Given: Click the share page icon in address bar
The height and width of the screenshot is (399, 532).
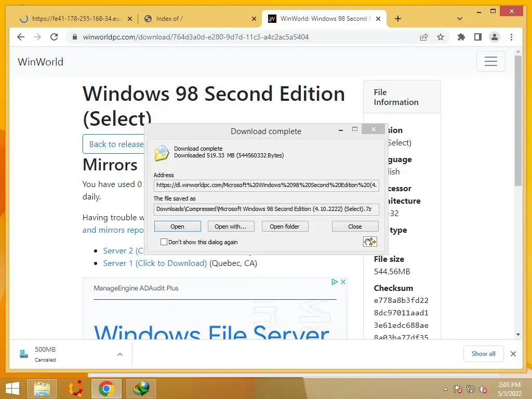Looking at the screenshot, I should coord(424,37).
